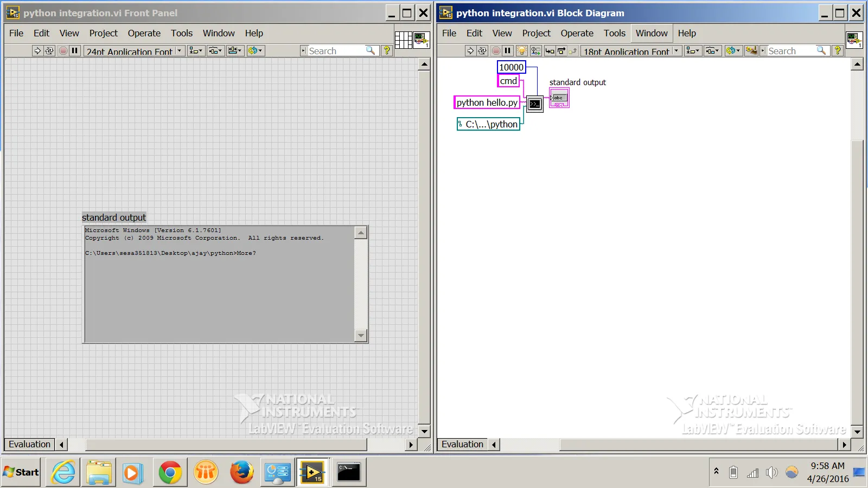The image size is (868, 488).
Task: Open Firefox from the taskbar
Action: 242,472
